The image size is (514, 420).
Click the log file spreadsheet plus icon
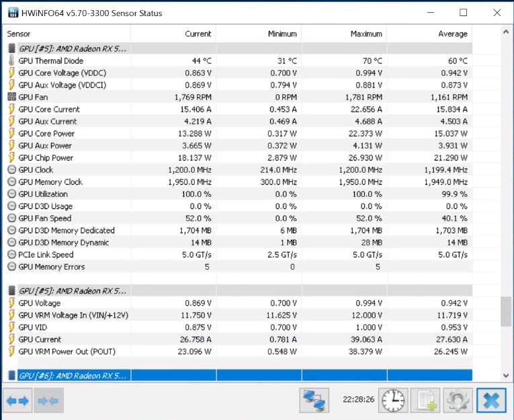pyautogui.click(x=425, y=401)
